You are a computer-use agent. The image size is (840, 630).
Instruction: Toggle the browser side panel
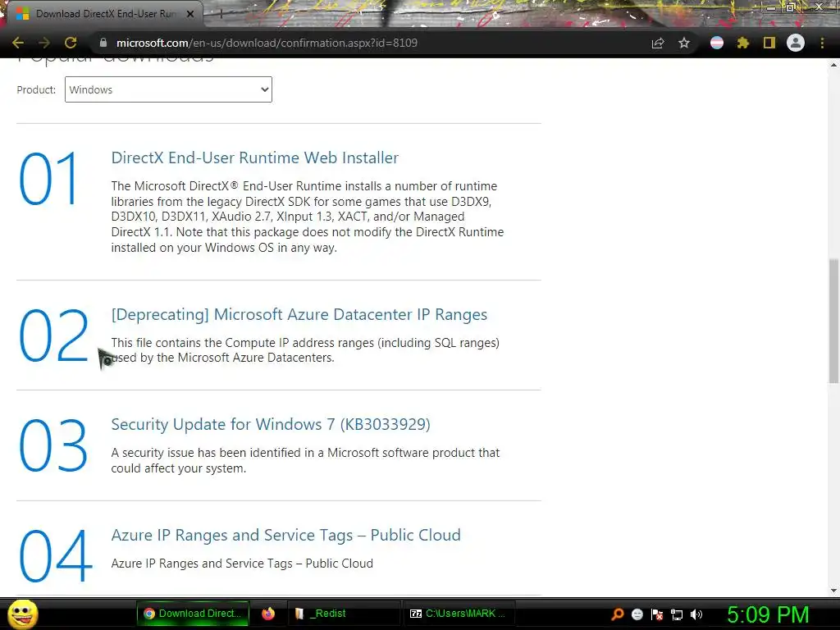coord(769,43)
